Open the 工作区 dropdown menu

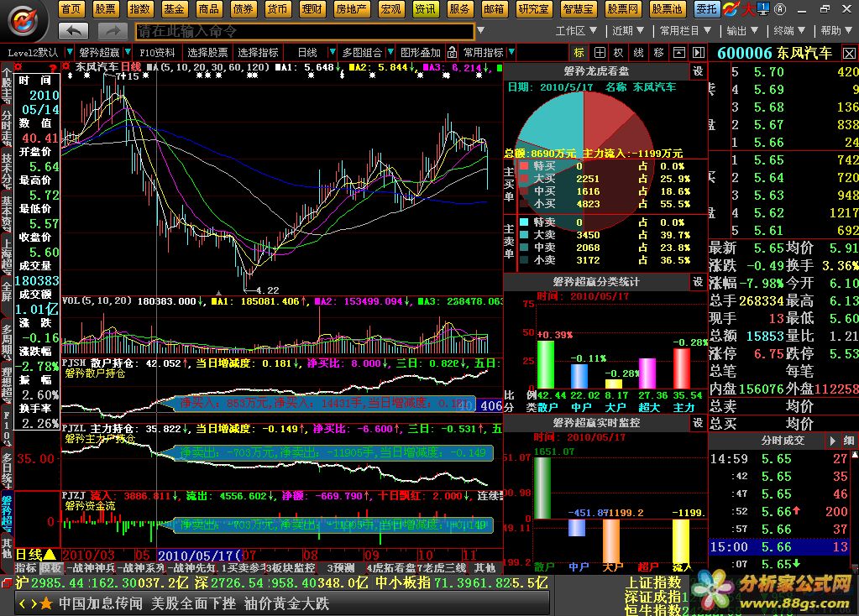pos(576,31)
